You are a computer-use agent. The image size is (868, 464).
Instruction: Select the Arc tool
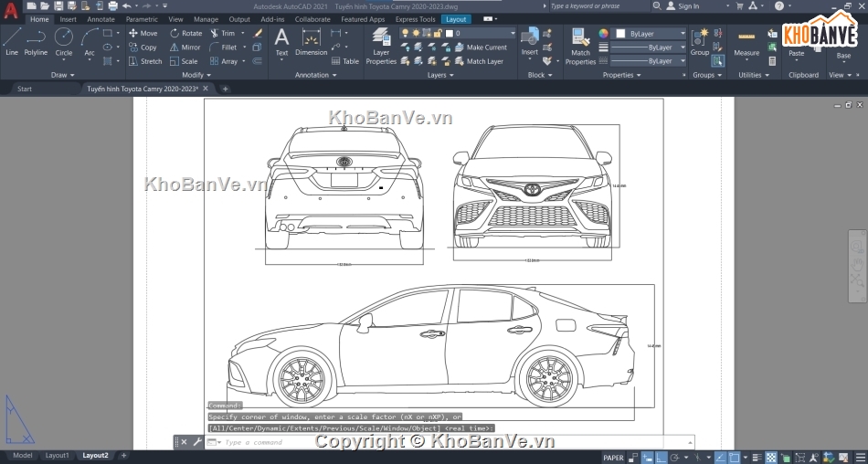pyautogui.click(x=90, y=42)
